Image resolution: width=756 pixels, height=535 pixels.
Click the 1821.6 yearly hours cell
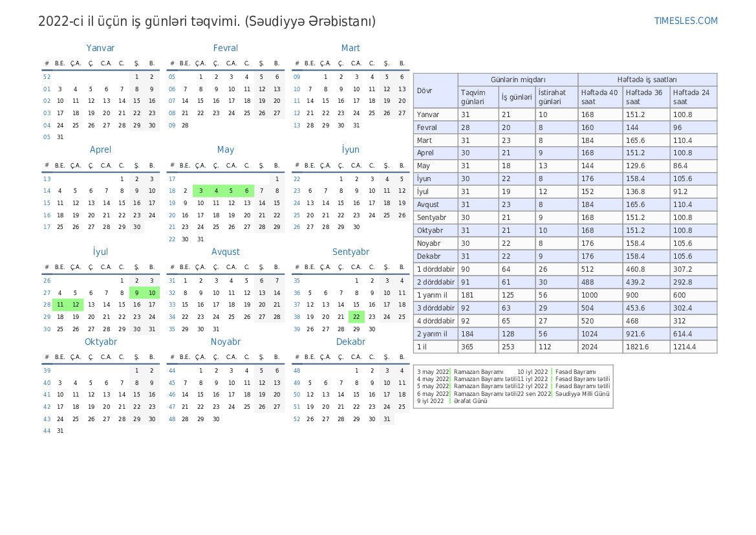(646, 347)
